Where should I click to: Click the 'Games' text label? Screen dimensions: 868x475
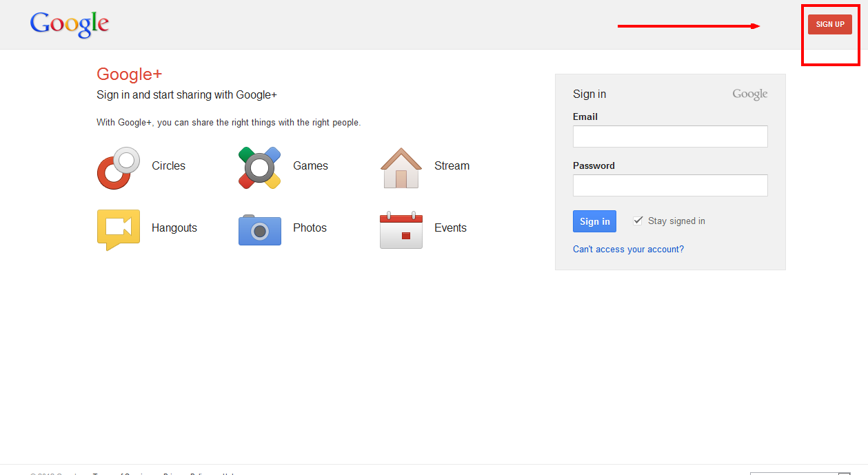(x=310, y=166)
